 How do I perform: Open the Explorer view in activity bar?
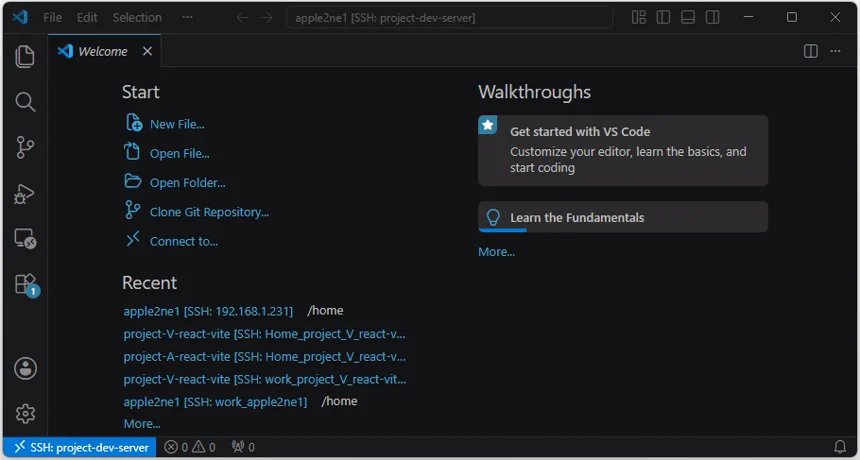click(x=25, y=56)
